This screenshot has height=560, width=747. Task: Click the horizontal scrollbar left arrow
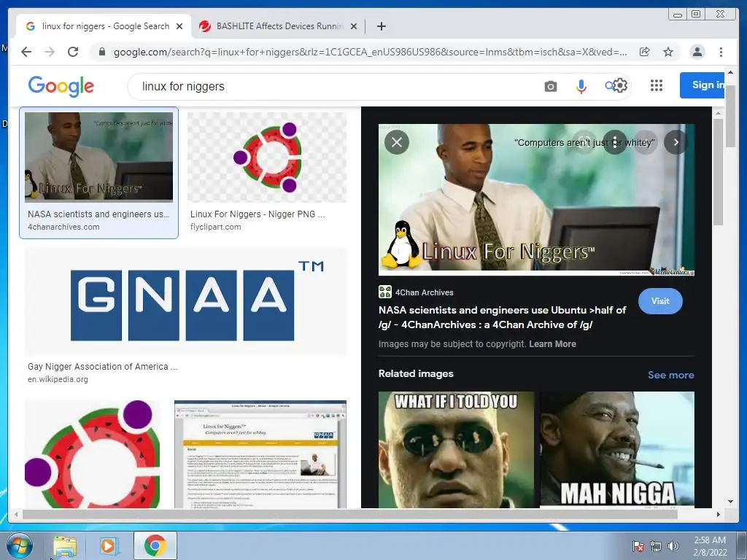pyautogui.click(x=16, y=514)
